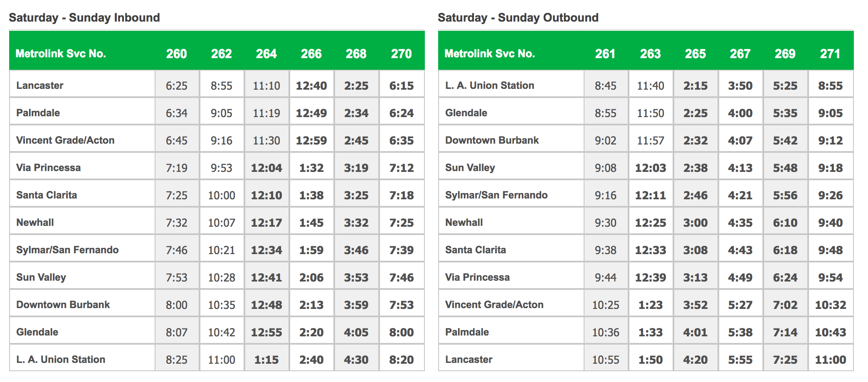Select outbound service number 271 column header

tap(830, 54)
